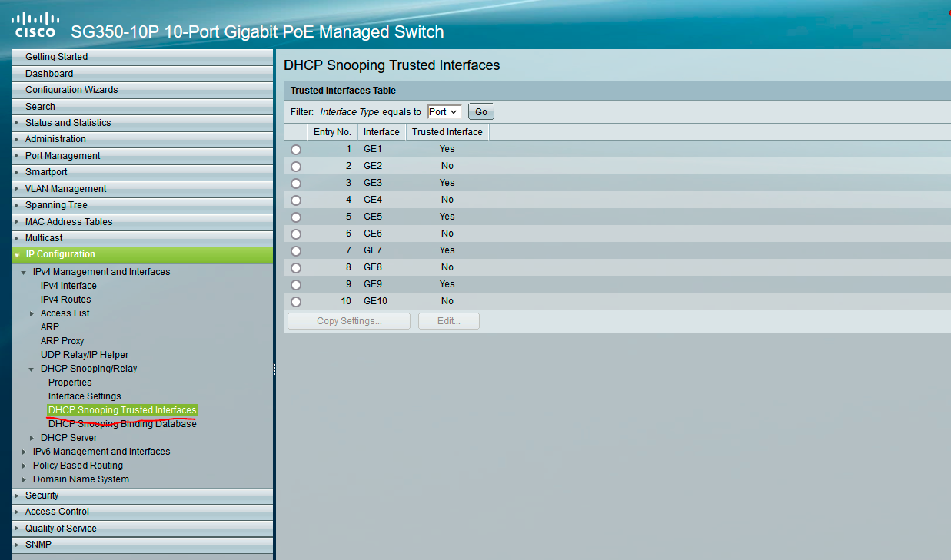Open the Interface Settings page
The width and height of the screenshot is (951, 560).
tap(85, 396)
